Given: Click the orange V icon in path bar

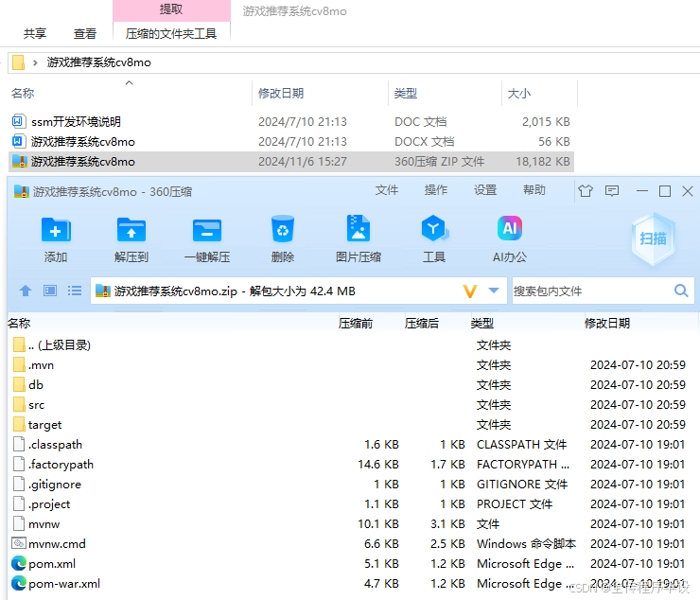Looking at the screenshot, I should coord(470,291).
